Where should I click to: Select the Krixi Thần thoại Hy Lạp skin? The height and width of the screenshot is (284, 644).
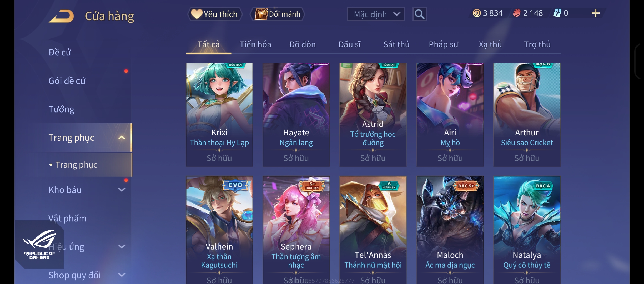tap(219, 115)
